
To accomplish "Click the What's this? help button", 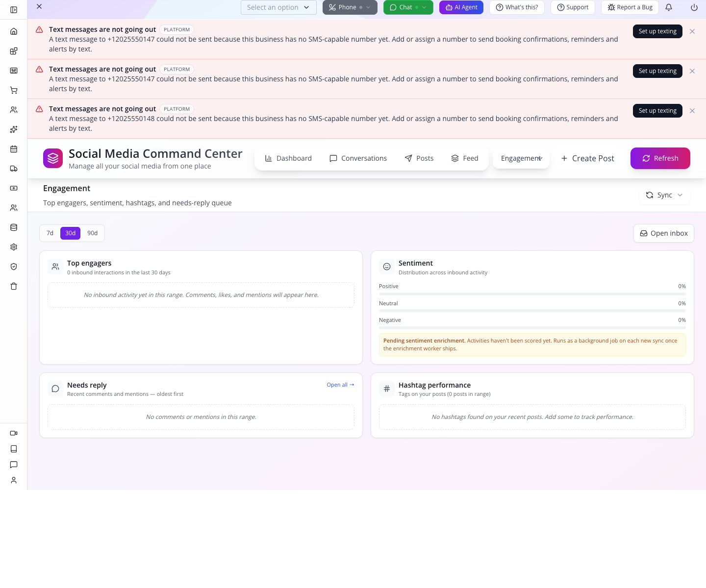I will pos(517,7).
